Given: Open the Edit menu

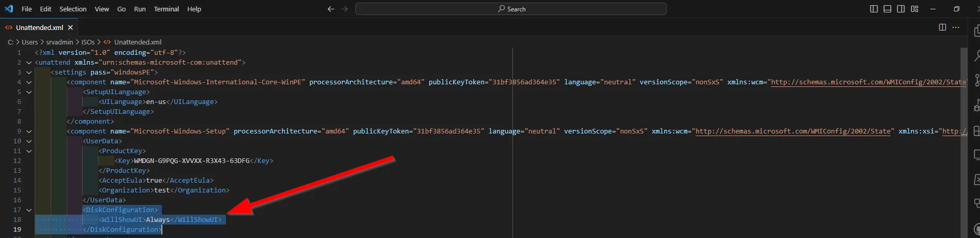Looking at the screenshot, I should pos(46,9).
